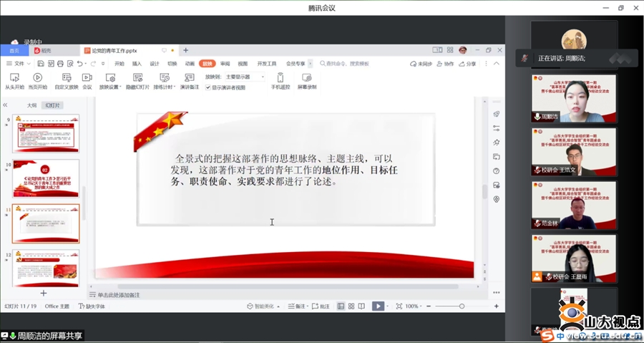Screen dimensions: 644x343
Task: Switch to slide sorter view icon
Action: (x=352, y=306)
